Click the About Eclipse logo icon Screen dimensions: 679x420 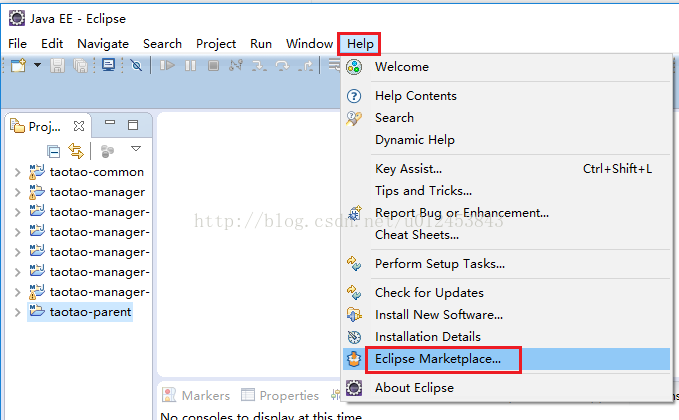pos(354,388)
